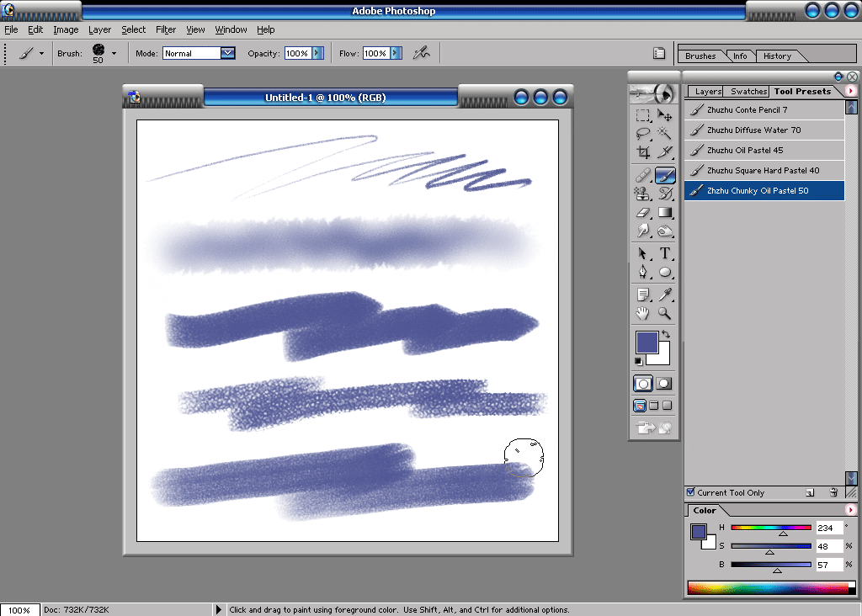Select the Eraser tool
The height and width of the screenshot is (616, 862).
click(642, 212)
